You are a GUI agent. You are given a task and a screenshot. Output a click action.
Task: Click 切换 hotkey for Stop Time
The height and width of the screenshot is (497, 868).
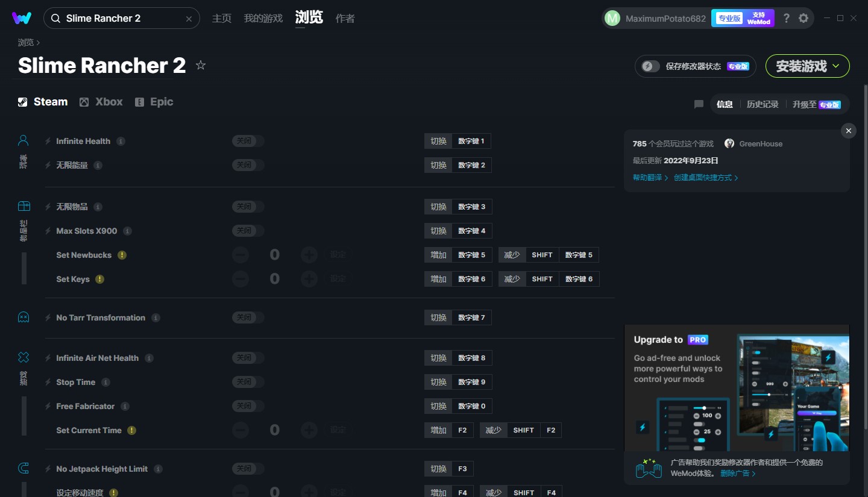(438, 382)
